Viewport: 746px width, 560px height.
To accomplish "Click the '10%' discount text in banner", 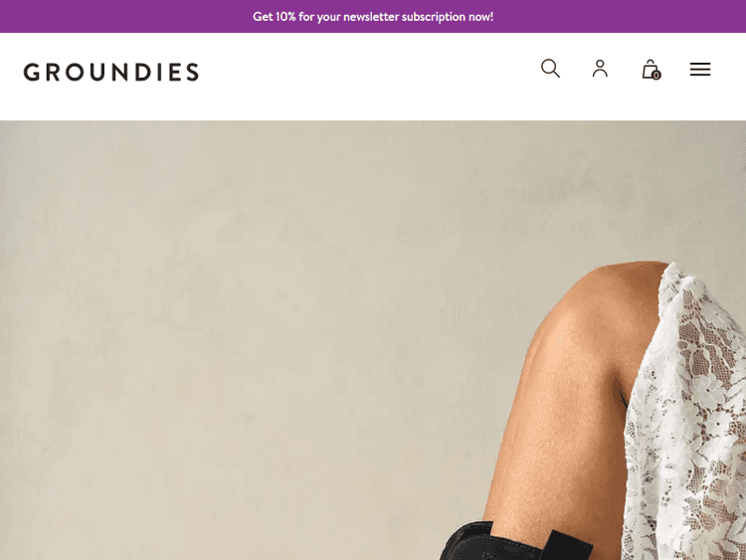I will 285,17.
